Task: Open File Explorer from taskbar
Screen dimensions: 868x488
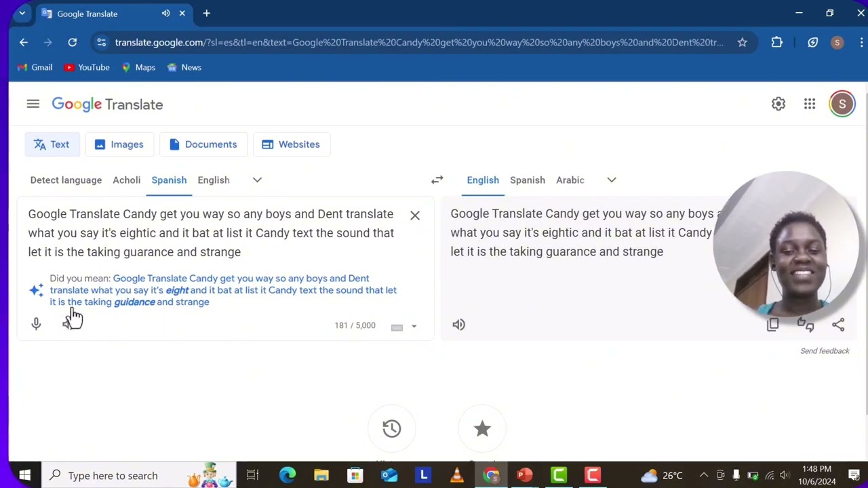Action: tap(321, 475)
